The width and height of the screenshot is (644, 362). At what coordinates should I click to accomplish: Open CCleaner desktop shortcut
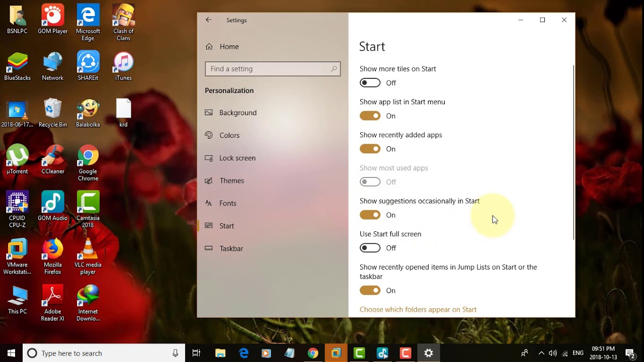53,159
